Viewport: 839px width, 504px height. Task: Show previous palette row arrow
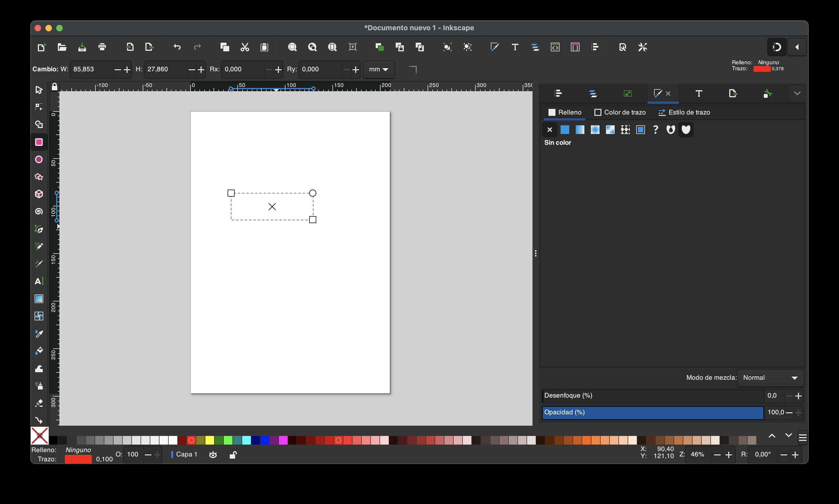[772, 436]
